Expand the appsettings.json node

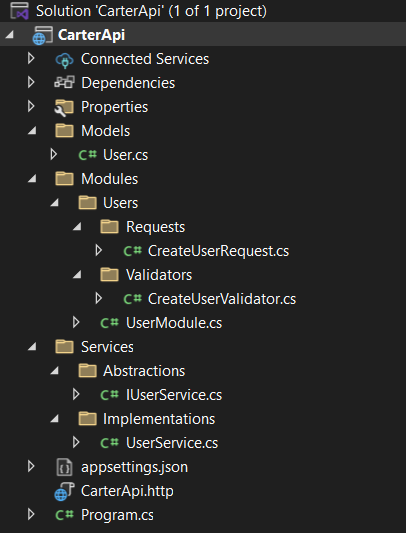[31, 466]
